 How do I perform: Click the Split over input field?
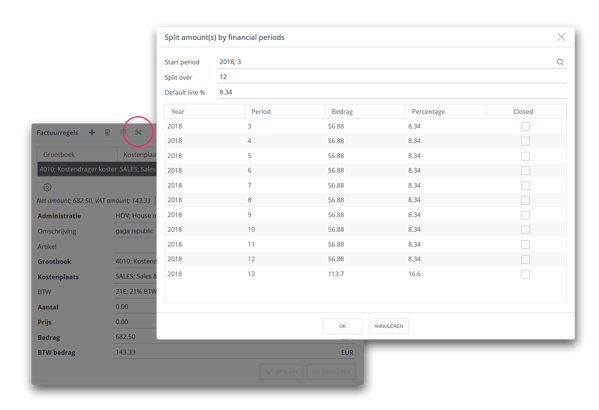click(x=392, y=77)
